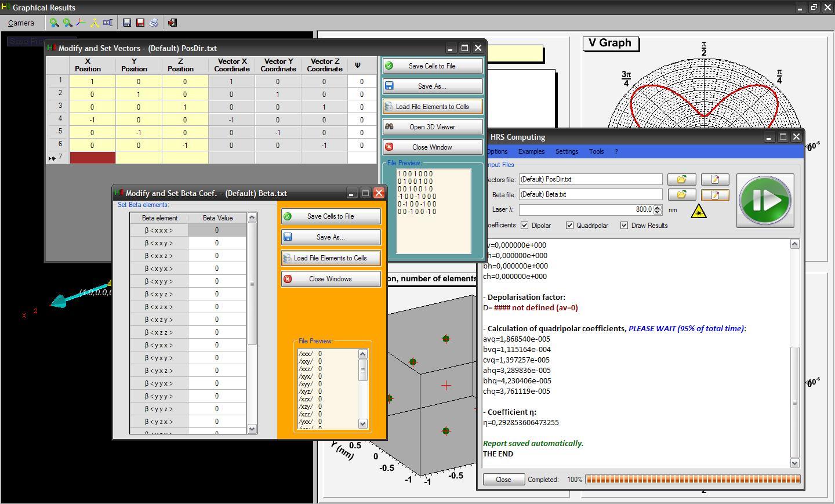The width and height of the screenshot is (835, 504).
Task: Click the printer icon in toolbar
Action: (154, 23)
